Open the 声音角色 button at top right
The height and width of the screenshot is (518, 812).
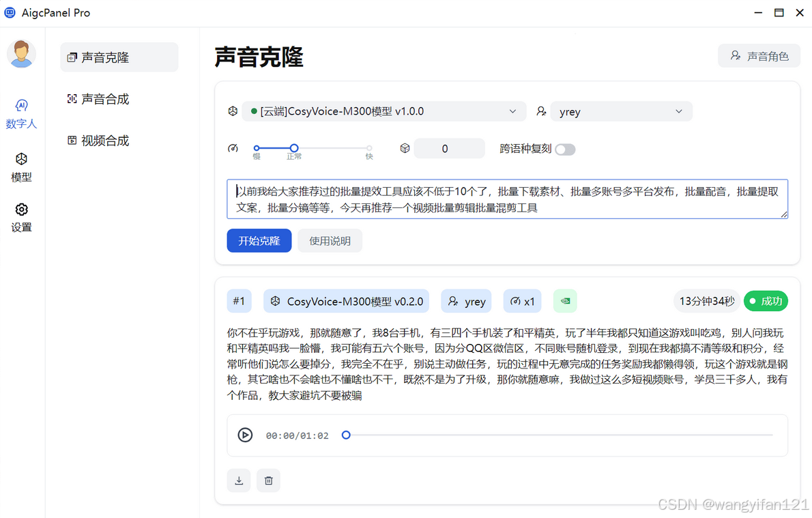(x=759, y=56)
